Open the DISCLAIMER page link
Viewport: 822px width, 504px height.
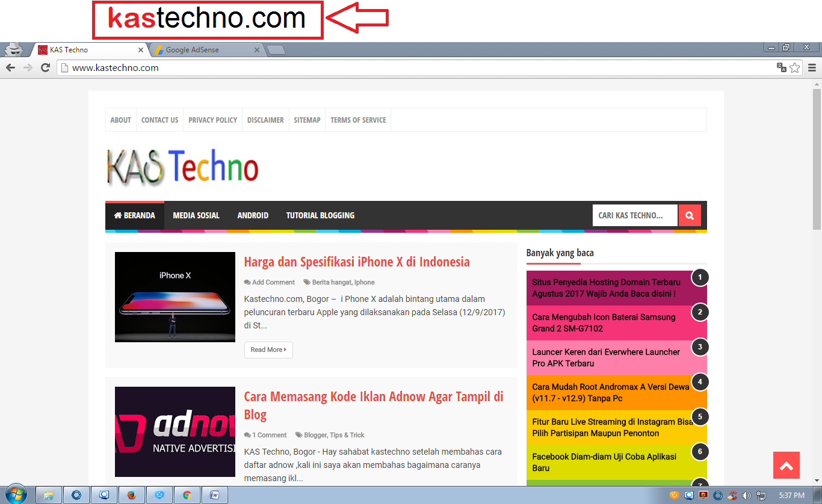[x=265, y=120]
